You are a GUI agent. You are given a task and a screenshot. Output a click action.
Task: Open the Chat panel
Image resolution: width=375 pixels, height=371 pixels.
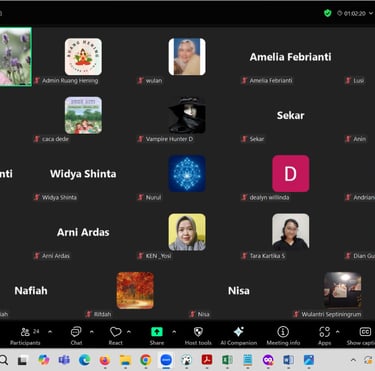click(x=76, y=336)
